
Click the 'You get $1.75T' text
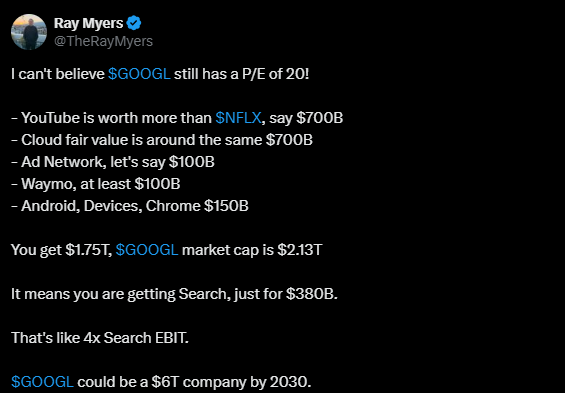tap(62, 250)
